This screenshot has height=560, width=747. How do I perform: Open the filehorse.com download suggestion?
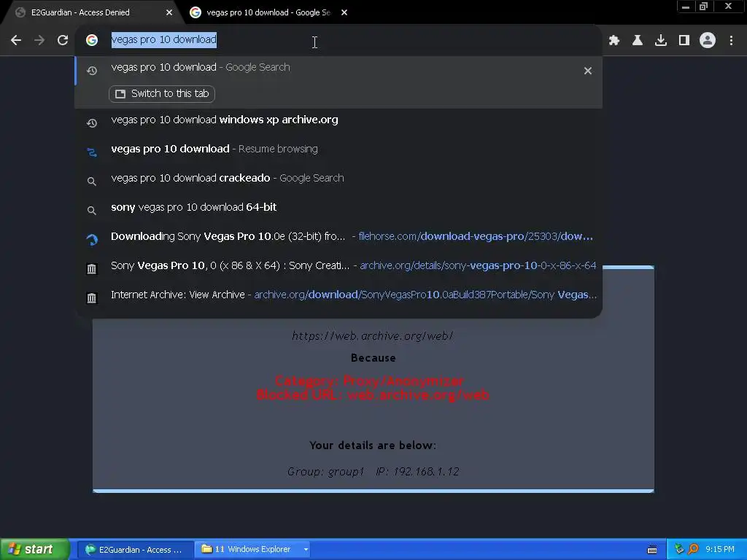point(338,237)
